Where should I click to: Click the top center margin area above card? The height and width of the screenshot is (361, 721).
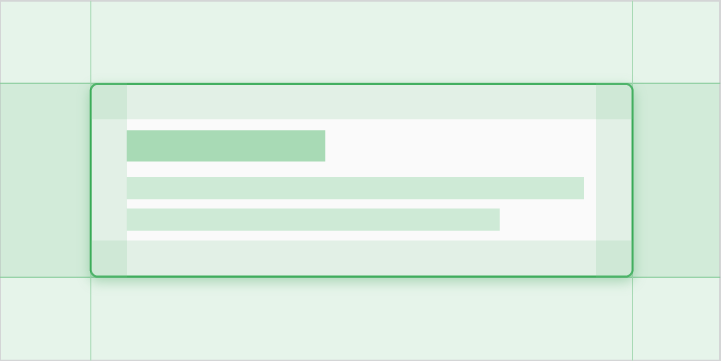[x=361, y=42]
